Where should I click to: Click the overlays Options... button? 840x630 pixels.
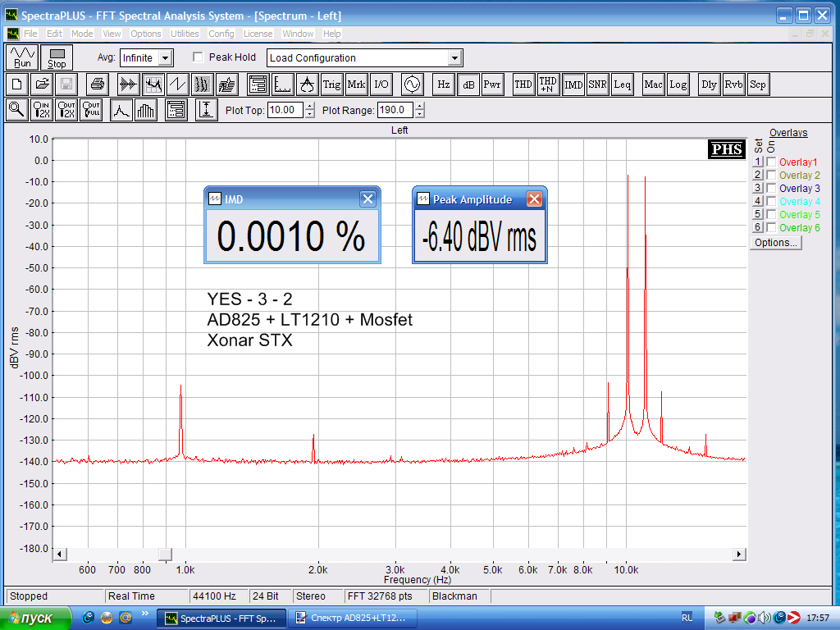(x=775, y=243)
